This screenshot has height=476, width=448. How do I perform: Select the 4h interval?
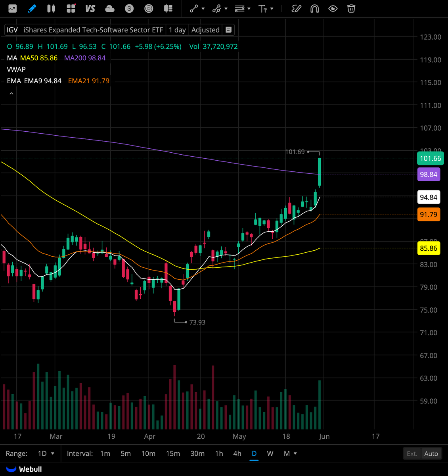point(237,453)
